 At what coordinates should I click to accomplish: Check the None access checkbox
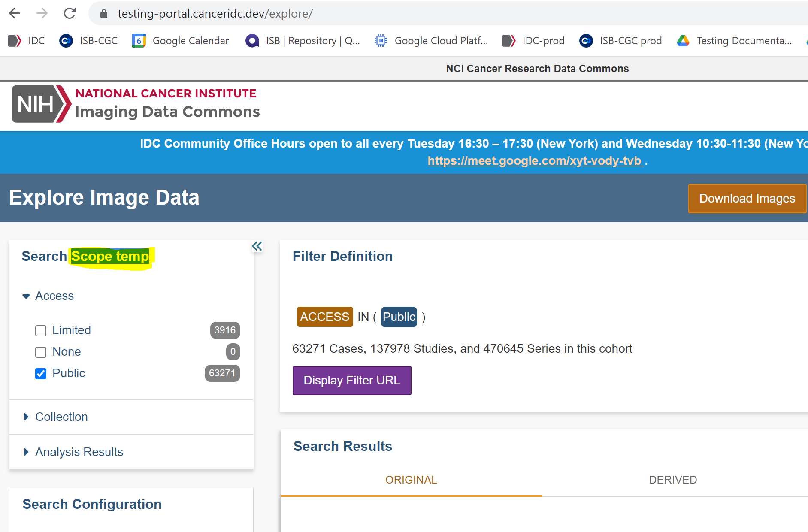41,352
